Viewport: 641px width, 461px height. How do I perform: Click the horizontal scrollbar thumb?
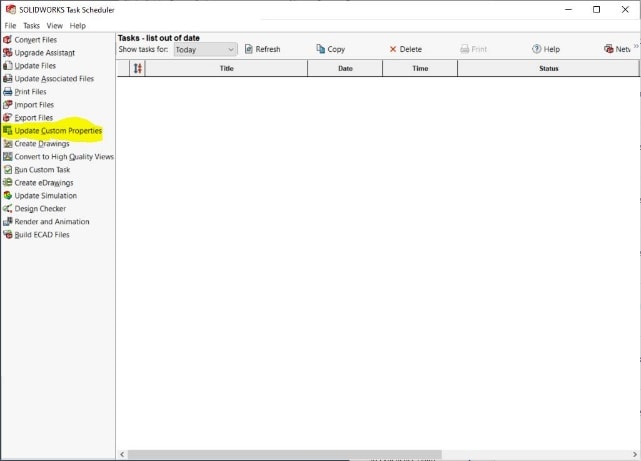285,454
